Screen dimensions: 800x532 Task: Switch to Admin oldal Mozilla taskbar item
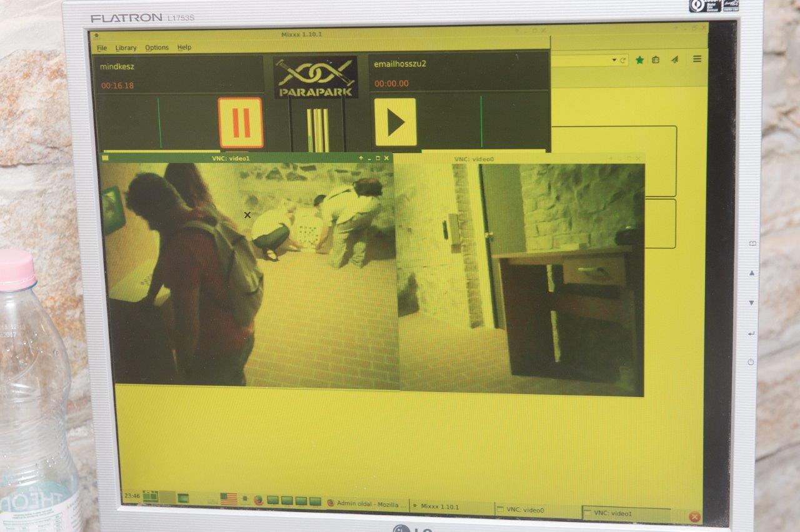tap(367, 504)
